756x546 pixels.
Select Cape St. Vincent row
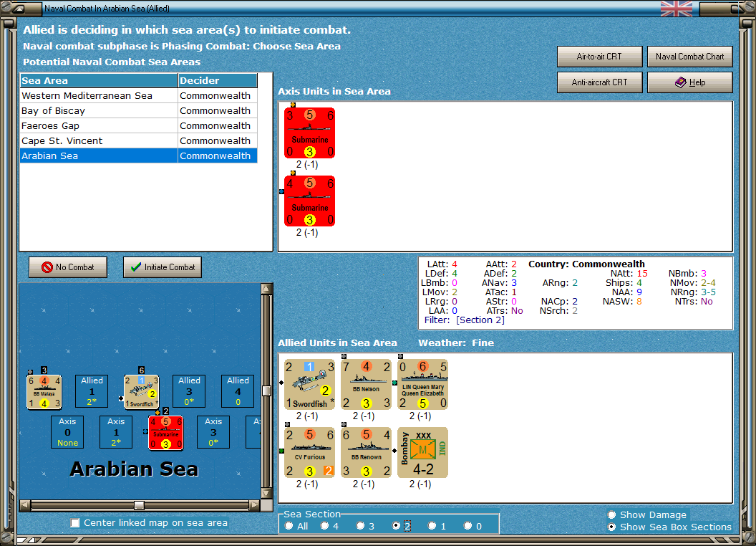coord(138,140)
